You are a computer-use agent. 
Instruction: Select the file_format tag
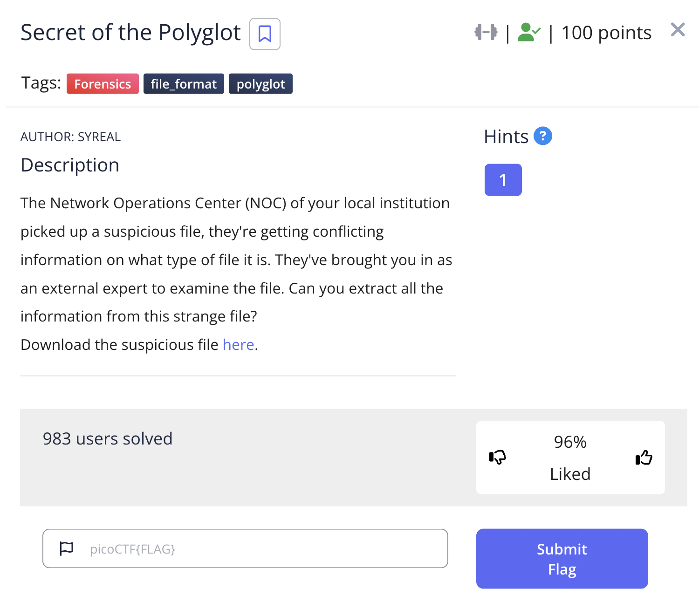(x=184, y=84)
